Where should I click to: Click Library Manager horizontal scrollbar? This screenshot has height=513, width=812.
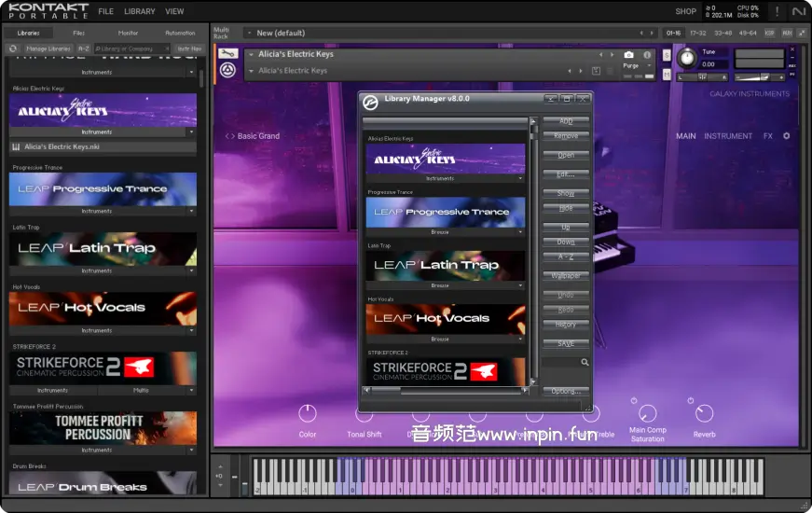[x=446, y=391]
